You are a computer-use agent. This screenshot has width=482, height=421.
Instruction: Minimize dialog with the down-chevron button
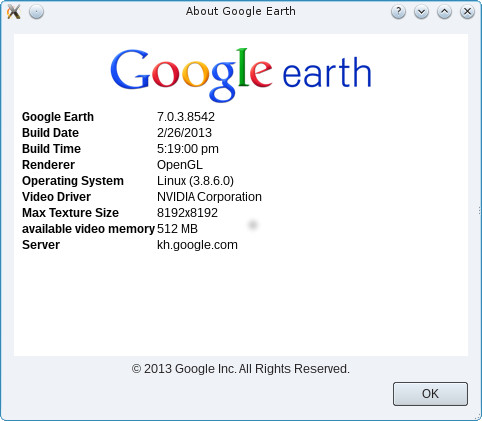421,12
